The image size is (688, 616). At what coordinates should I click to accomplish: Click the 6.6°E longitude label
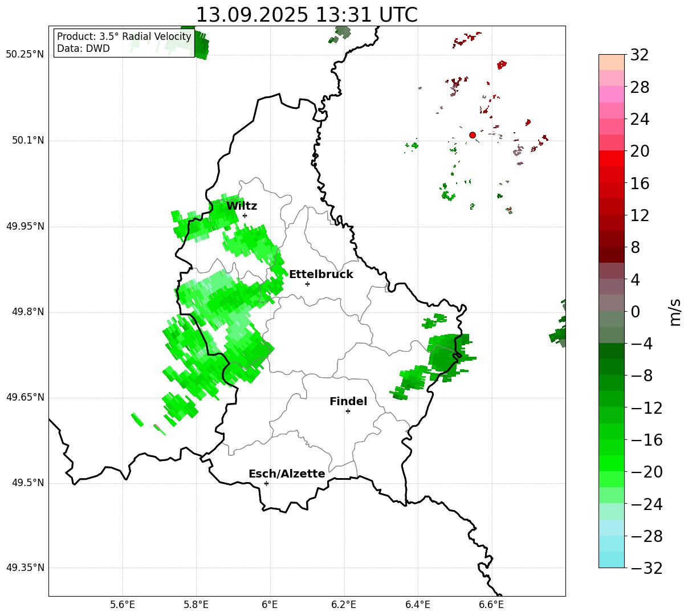point(491,605)
